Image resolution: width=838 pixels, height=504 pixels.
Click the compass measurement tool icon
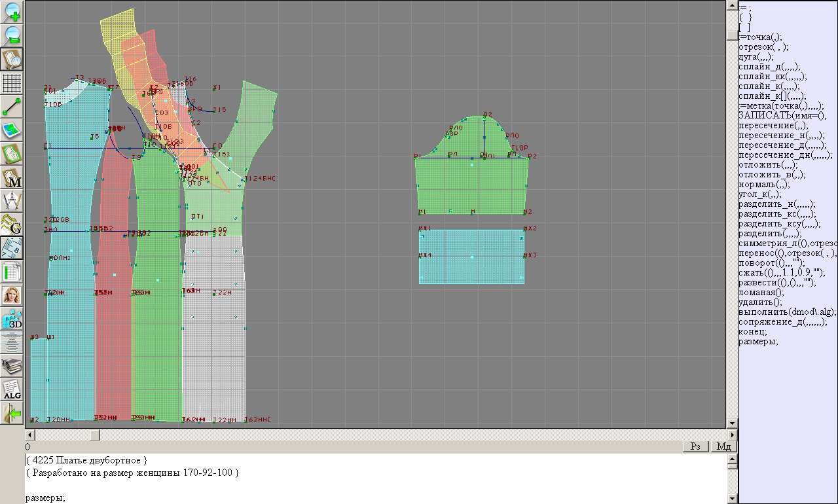click(x=12, y=200)
